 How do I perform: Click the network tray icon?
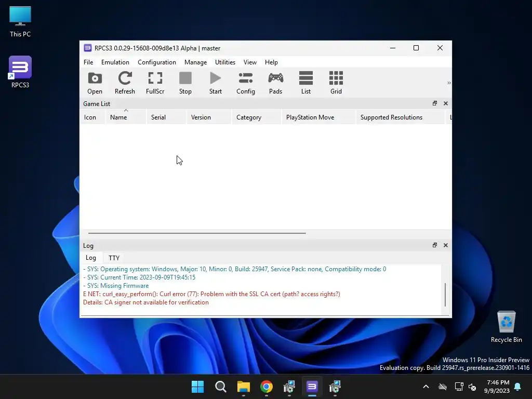point(459,387)
